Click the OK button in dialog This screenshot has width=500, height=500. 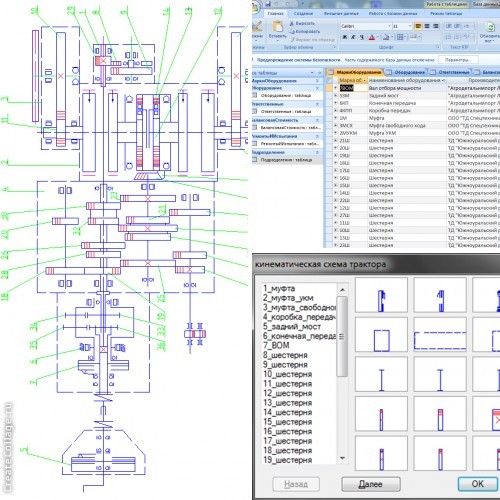(478, 484)
